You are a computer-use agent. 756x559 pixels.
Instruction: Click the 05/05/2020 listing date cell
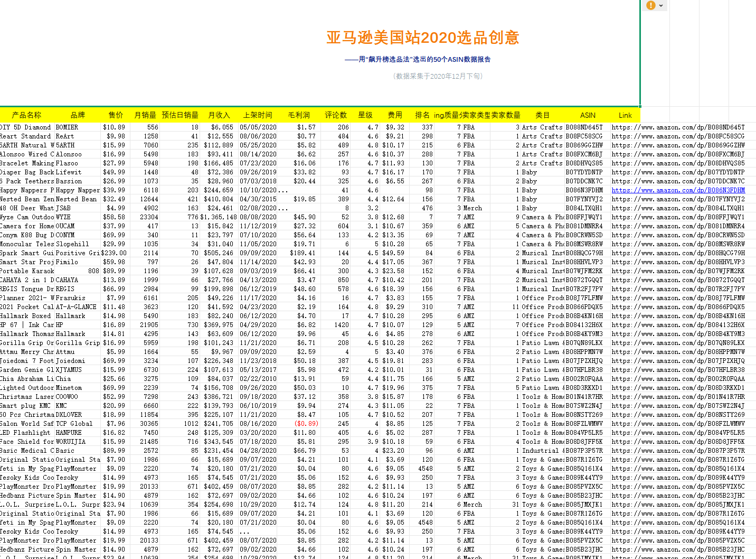258,127
